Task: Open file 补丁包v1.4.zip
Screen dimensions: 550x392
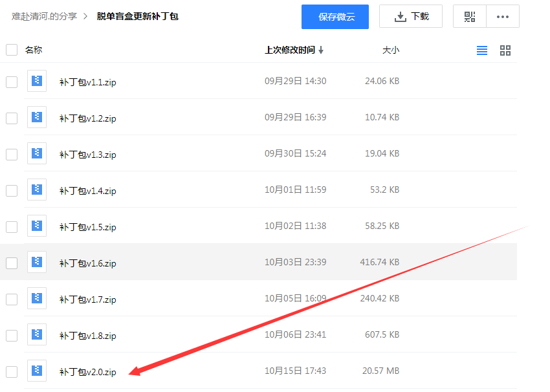Action: click(88, 191)
